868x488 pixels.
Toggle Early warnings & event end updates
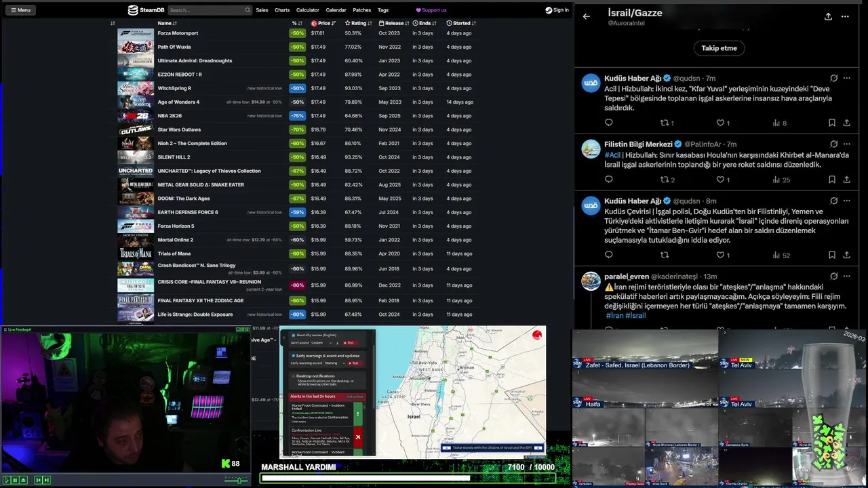pyautogui.click(x=293, y=356)
